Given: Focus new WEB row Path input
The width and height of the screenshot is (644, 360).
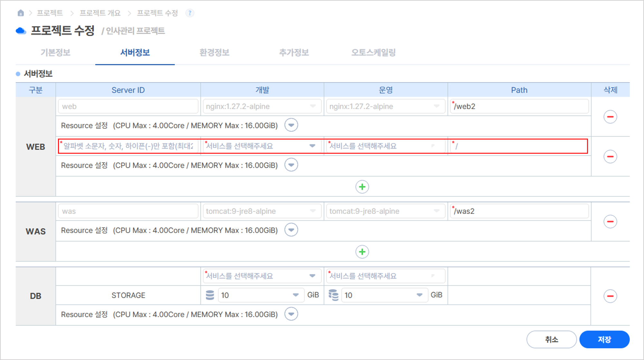Looking at the screenshot, I should click(519, 146).
